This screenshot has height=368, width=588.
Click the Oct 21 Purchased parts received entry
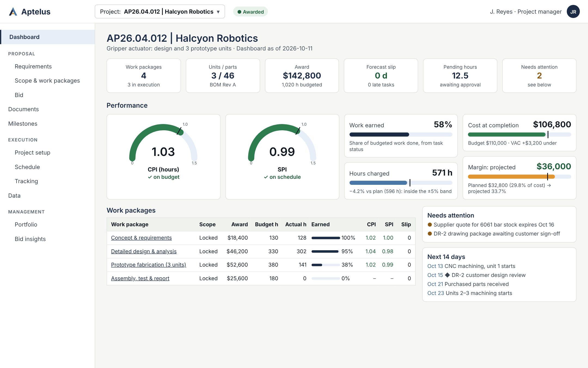pyautogui.click(x=468, y=284)
